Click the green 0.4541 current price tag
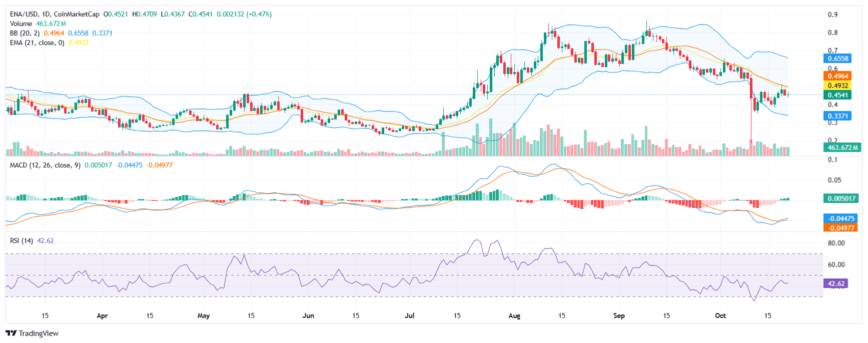Viewport: 868px width, 343px height. coord(837,95)
